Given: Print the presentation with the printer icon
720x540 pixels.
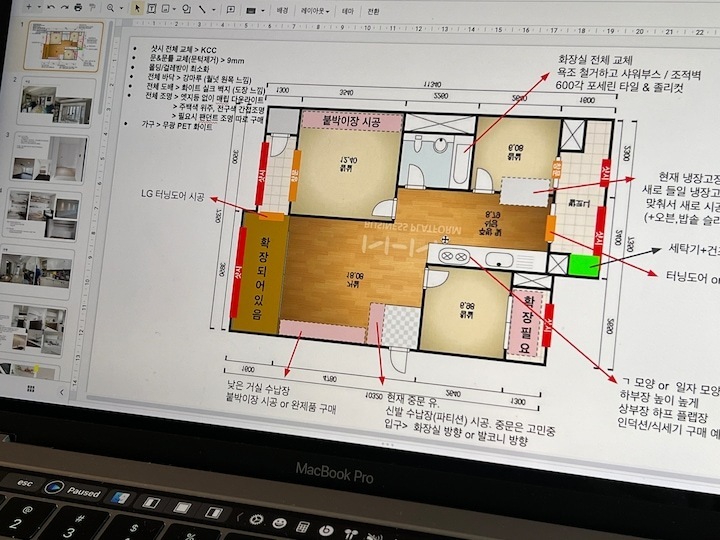Looking at the screenshot, I should [x=79, y=7].
